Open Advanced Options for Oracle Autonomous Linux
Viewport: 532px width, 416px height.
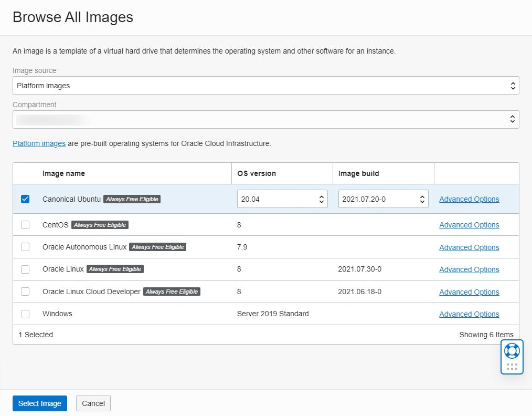pos(469,247)
